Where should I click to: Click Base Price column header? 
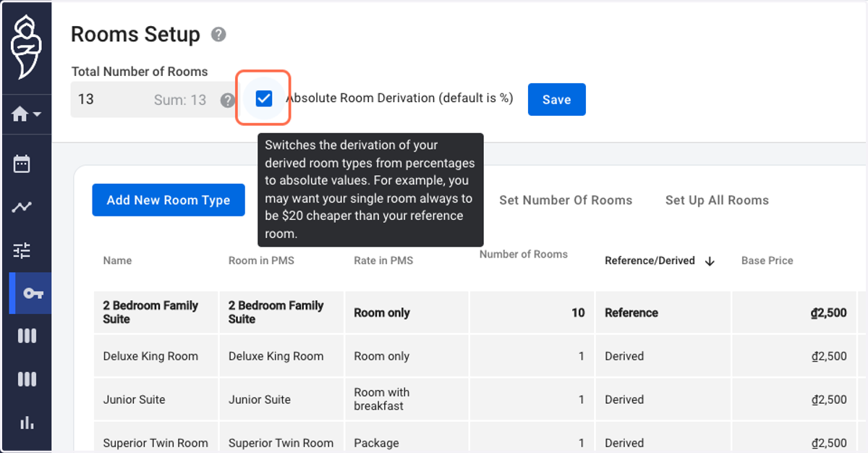pos(767,261)
